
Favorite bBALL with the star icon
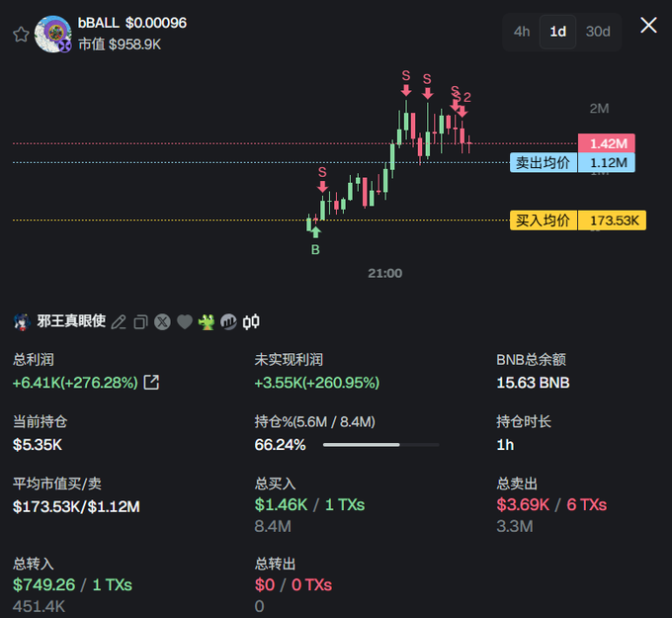click(21, 35)
